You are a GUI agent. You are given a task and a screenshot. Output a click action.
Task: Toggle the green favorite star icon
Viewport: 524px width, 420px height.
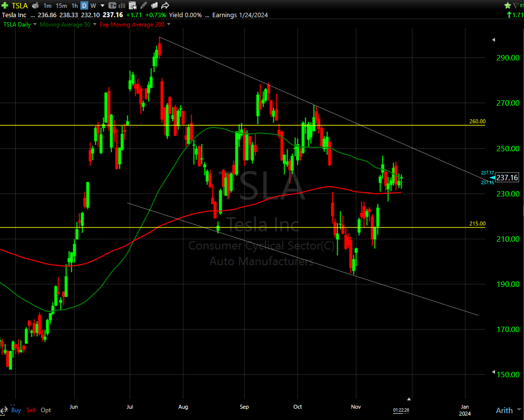pos(508,5)
